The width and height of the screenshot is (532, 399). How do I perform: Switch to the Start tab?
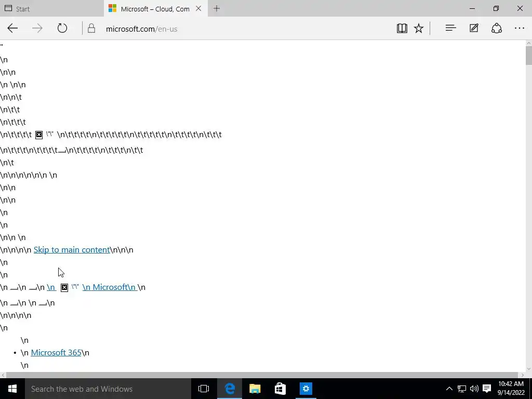point(51,8)
